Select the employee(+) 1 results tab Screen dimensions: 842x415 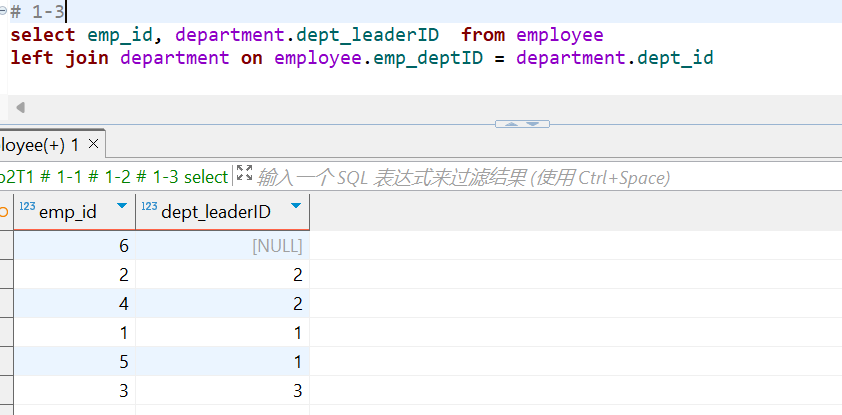[x=38, y=145]
